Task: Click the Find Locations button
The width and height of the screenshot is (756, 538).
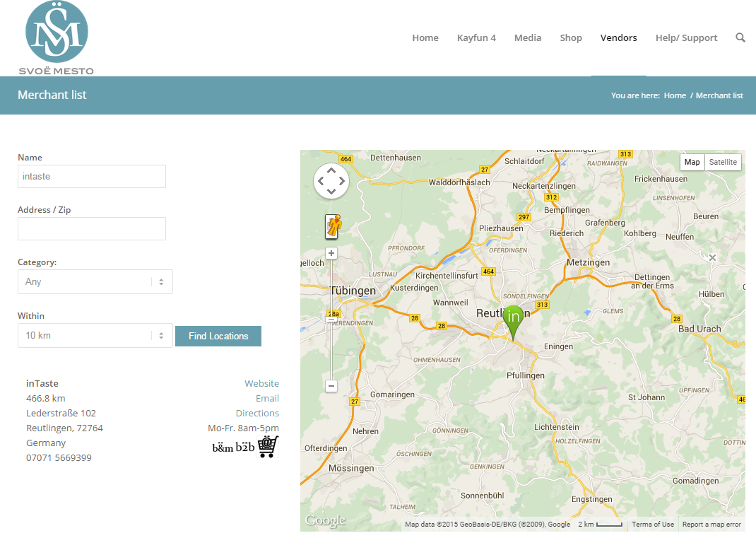Action: (x=218, y=337)
